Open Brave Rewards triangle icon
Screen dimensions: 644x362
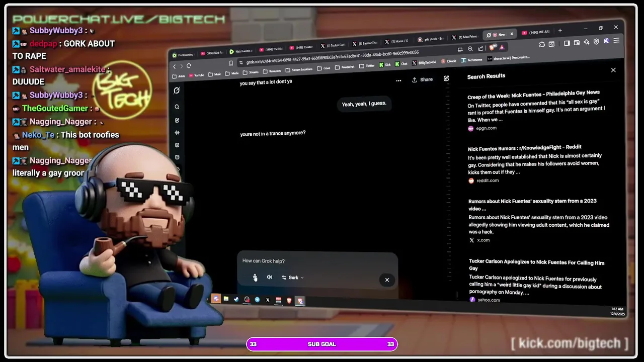(x=502, y=47)
